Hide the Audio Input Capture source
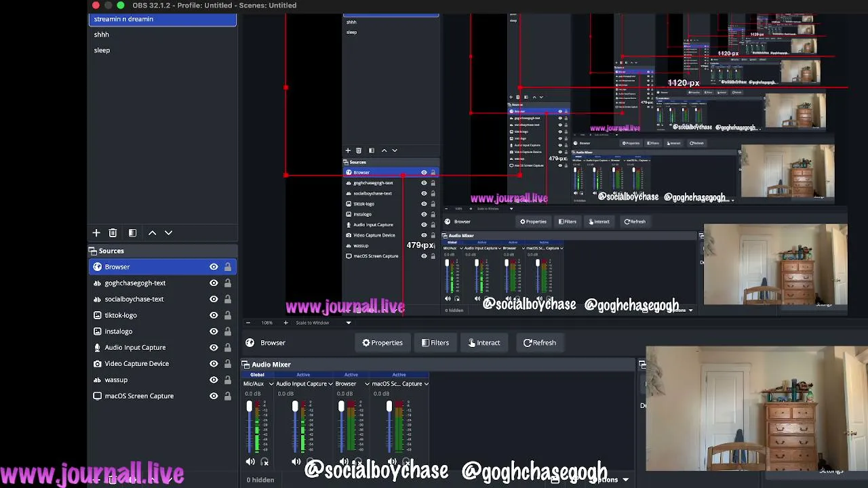868x488 pixels. pos(214,348)
